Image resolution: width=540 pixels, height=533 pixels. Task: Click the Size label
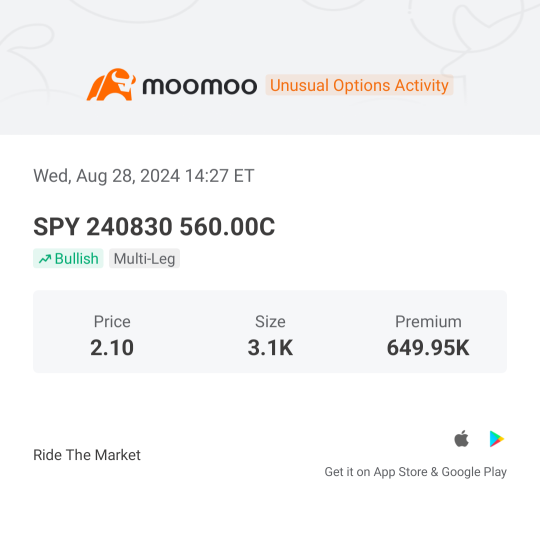click(x=270, y=322)
